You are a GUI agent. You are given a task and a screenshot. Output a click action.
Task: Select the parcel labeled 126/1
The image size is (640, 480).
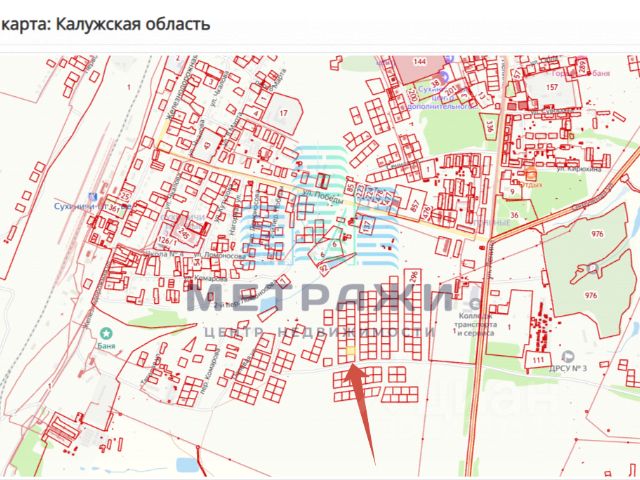point(168,241)
